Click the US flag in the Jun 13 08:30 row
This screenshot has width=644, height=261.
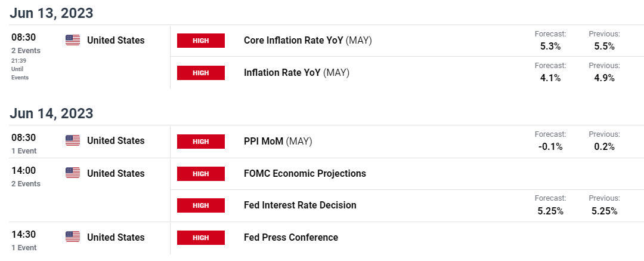point(73,40)
